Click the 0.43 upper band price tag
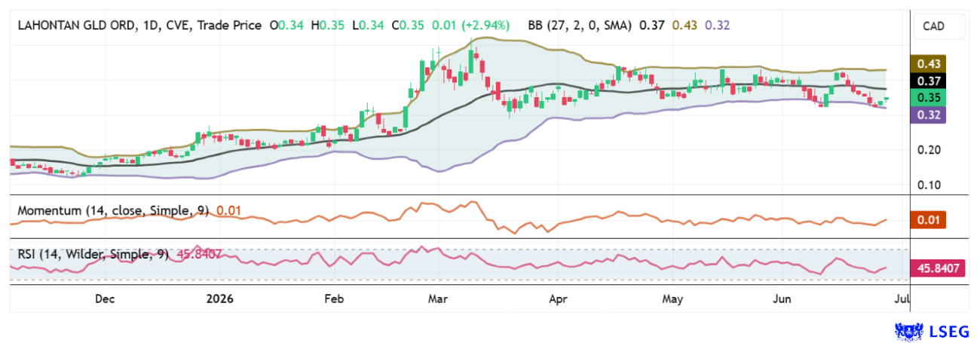The image size is (980, 343). coord(929,64)
